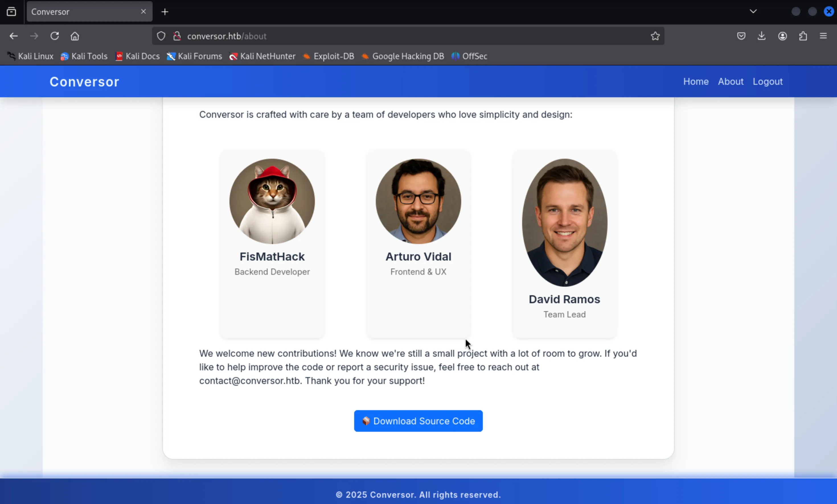Click the Download Source Code button
The width and height of the screenshot is (837, 504).
(x=418, y=421)
